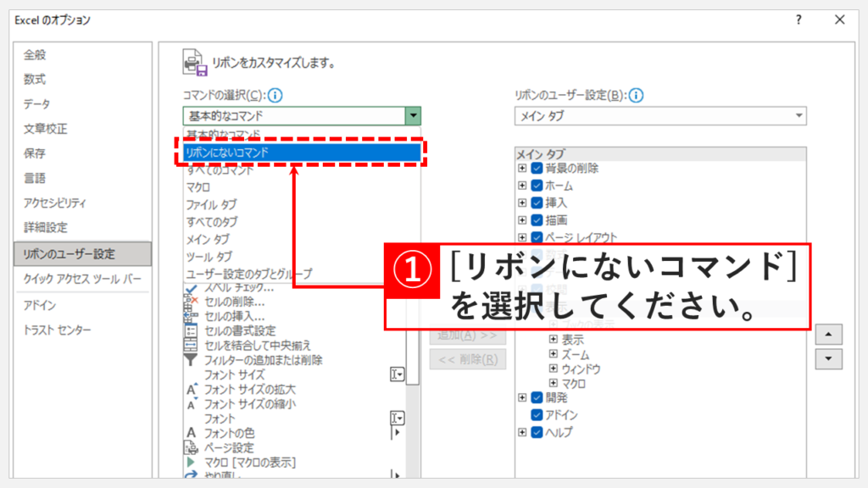868x488 pixels.
Task: Open the リボンのユーザー設定 メイン タブ dropdown
Action: [659, 116]
